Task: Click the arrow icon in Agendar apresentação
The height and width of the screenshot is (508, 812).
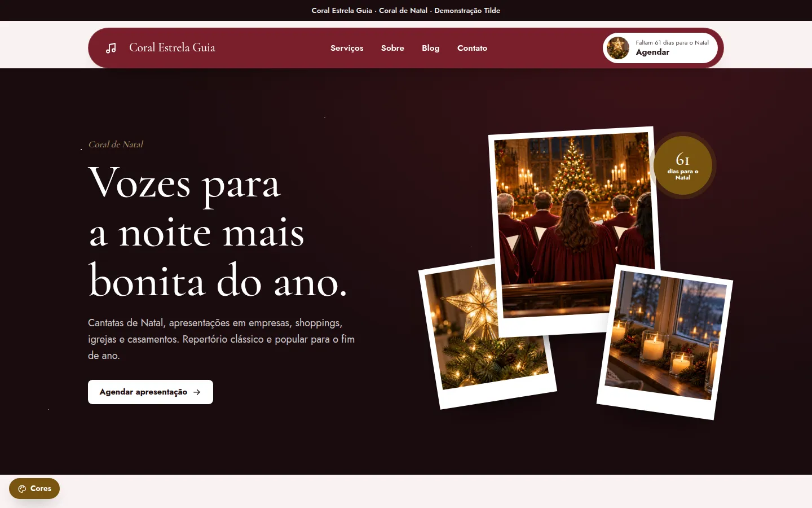Action: pyautogui.click(x=197, y=392)
